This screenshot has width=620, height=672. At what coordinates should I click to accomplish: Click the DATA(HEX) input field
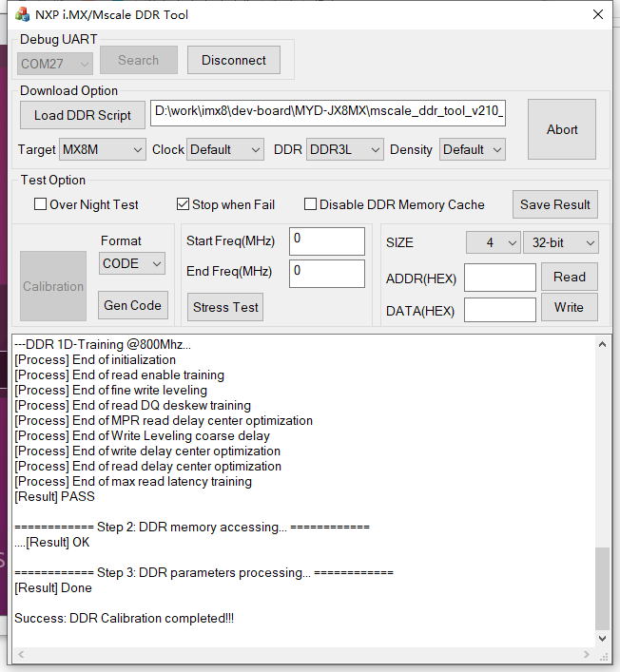pos(500,310)
